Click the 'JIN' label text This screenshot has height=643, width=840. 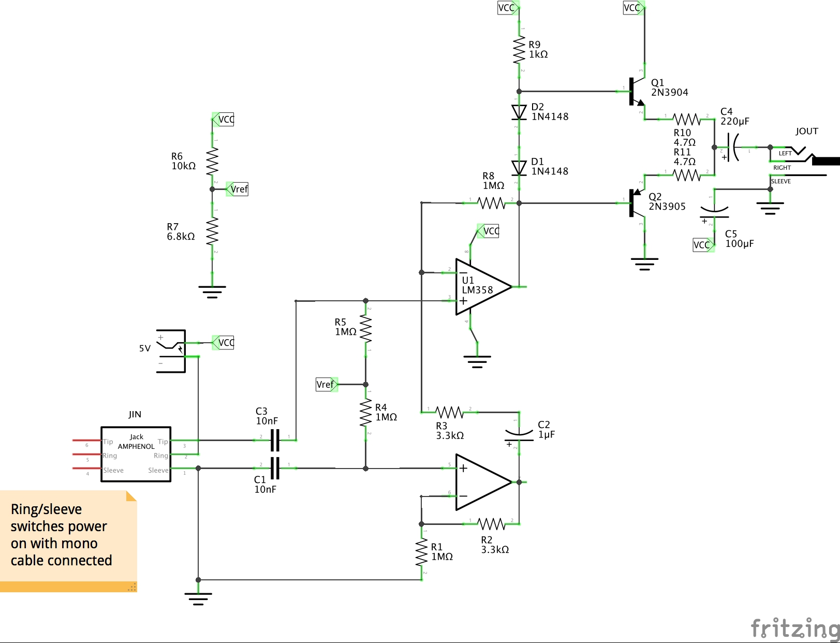pos(135,414)
